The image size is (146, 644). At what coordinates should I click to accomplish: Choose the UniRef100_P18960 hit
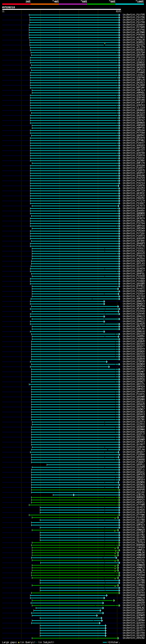pyautogui.click(x=134, y=339)
